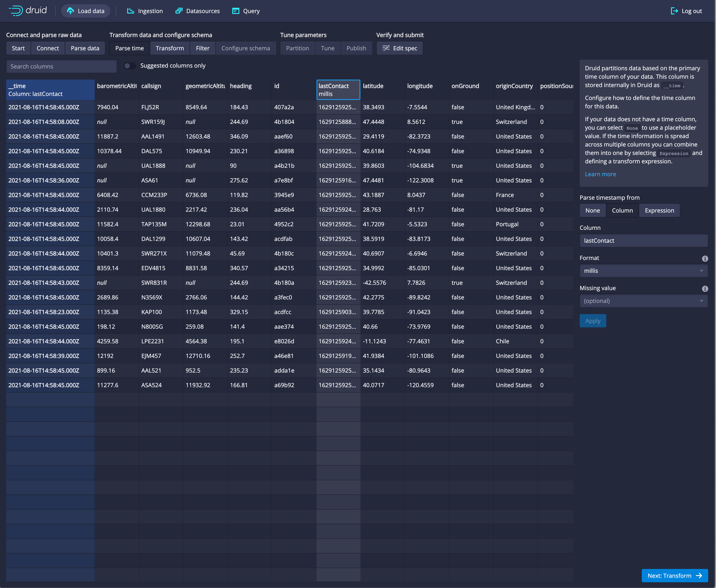Select the positionSource column header

click(556, 90)
